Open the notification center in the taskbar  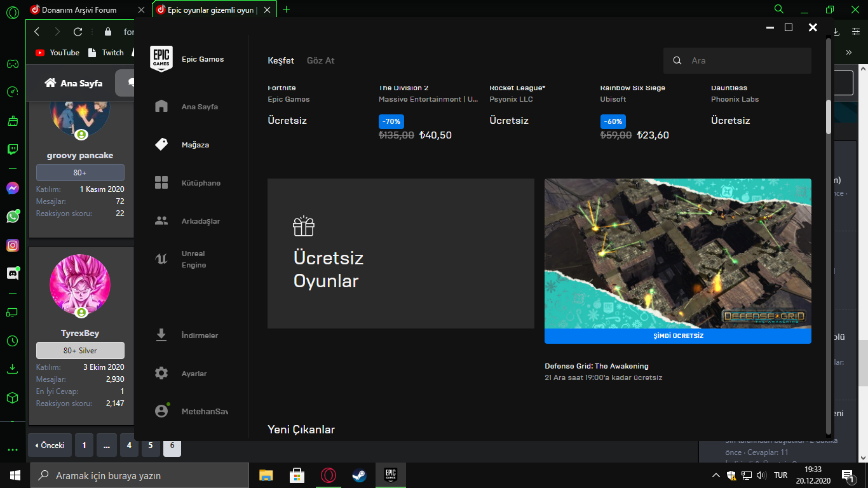coord(848,475)
